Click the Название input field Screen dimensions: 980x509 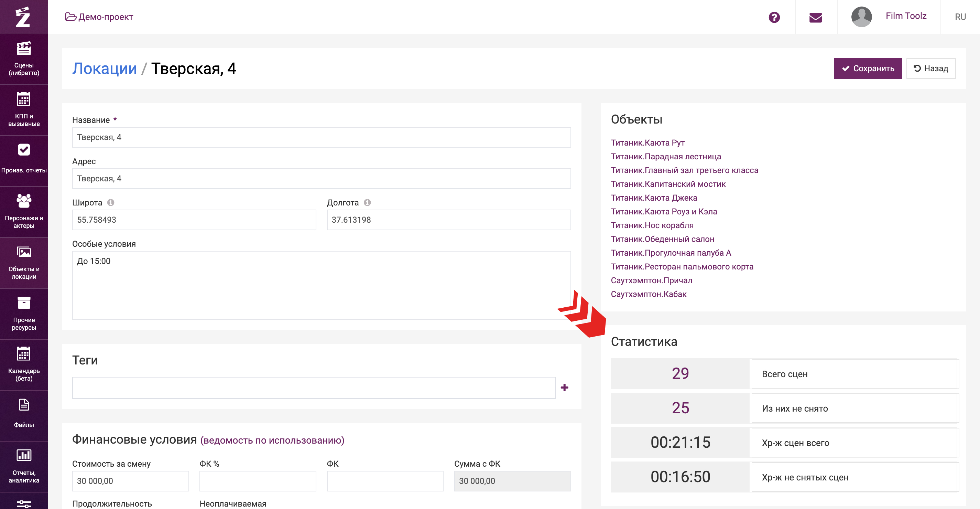click(322, 137)
